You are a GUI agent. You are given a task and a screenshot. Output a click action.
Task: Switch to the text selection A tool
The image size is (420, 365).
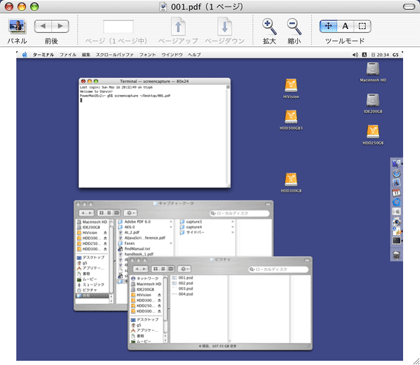click(345, 26)
